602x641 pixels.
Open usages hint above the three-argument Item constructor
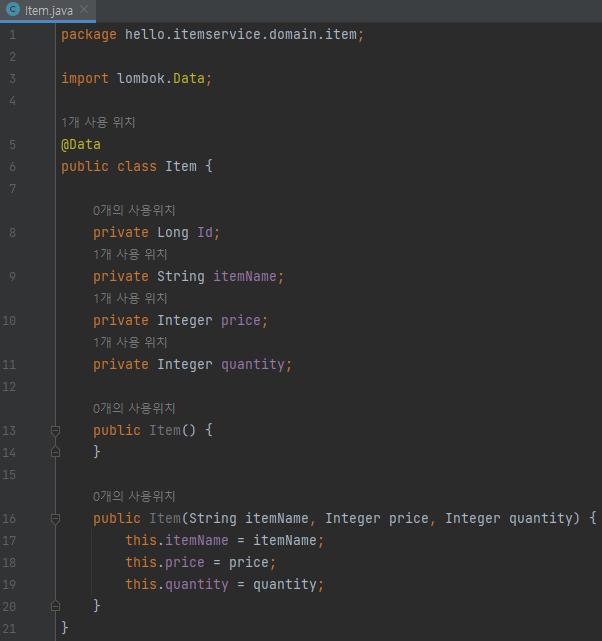click(134, 497)
